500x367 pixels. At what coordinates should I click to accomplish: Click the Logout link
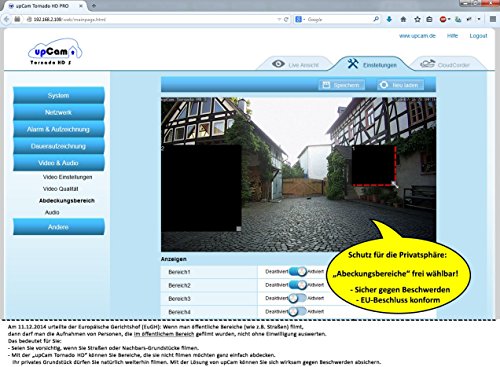478,36
